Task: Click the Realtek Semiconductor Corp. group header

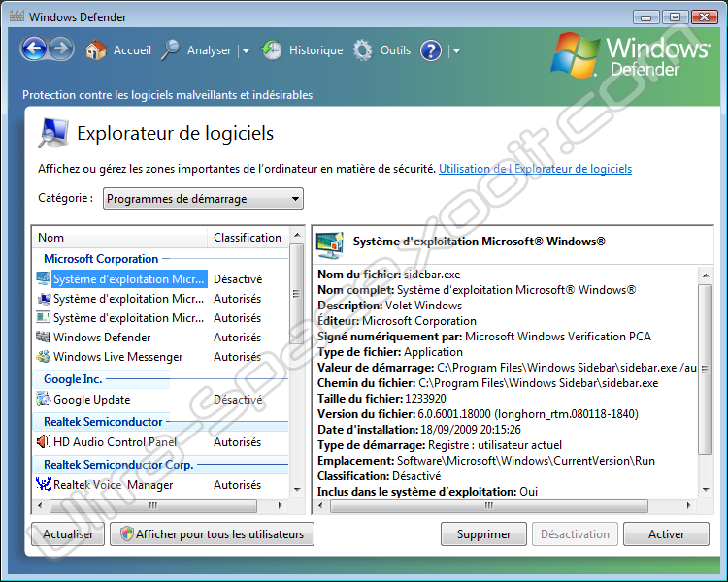Action: [x=118, y=464]
